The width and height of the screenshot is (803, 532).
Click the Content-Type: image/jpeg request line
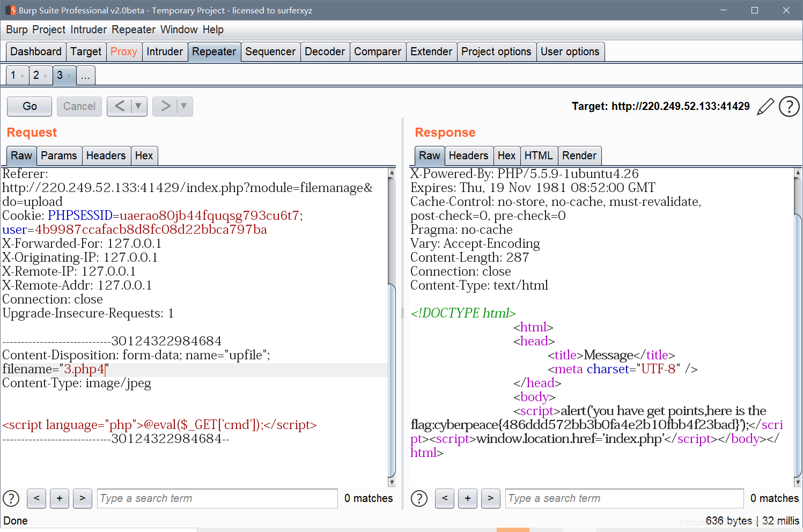tap(77, 383)
